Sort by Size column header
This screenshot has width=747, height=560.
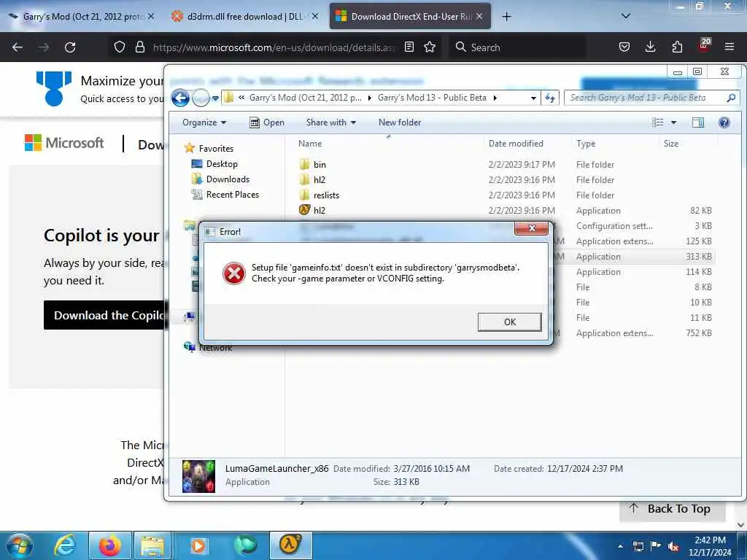(671, 144)
